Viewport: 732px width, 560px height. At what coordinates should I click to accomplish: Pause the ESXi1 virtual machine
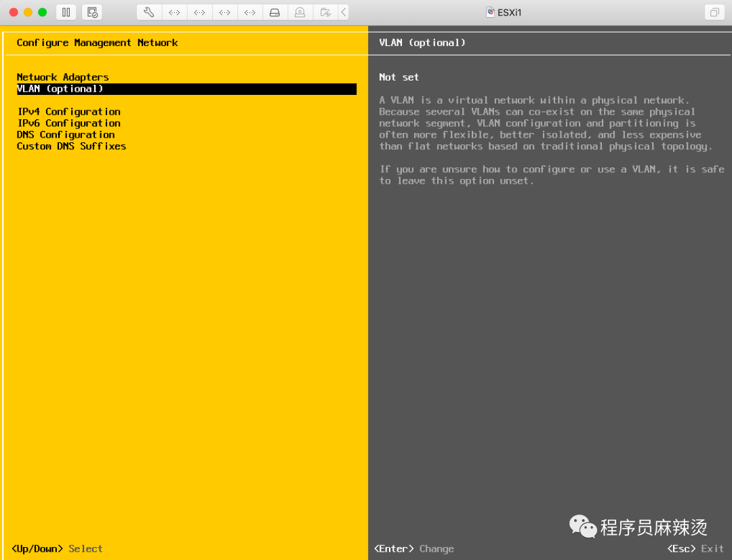66,12
